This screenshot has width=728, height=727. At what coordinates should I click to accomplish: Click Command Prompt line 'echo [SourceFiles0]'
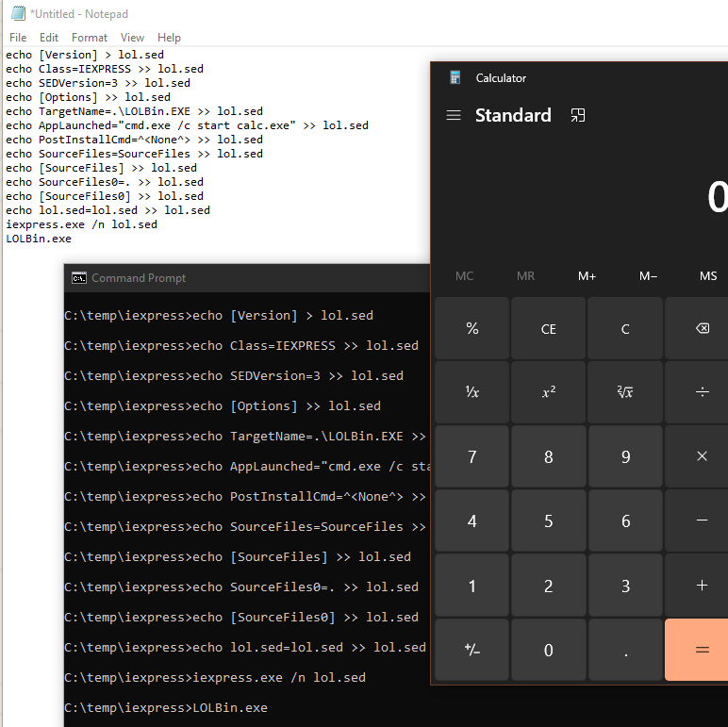(x=241, y=618)
